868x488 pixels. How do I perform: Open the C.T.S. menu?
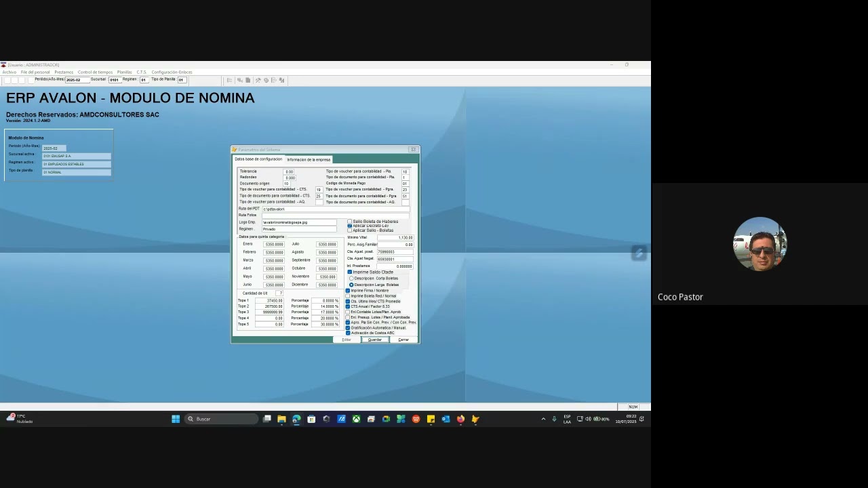click(142, 72)
